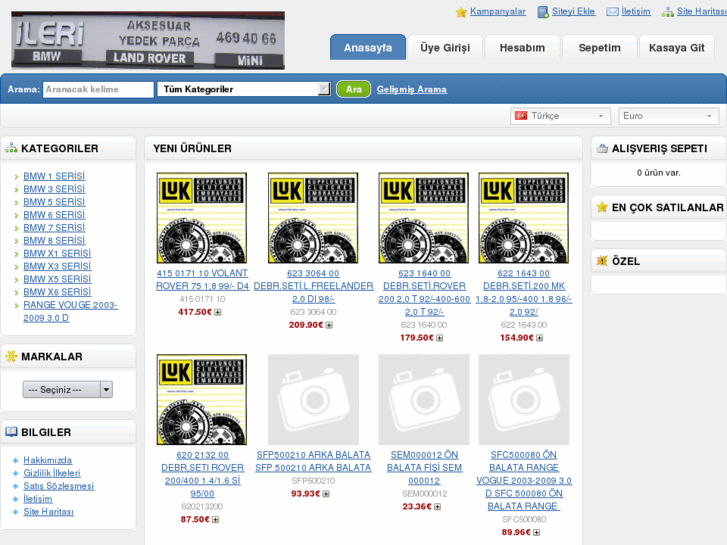Click the green Ara search button

pyautogui.click(x=353, y=89)
